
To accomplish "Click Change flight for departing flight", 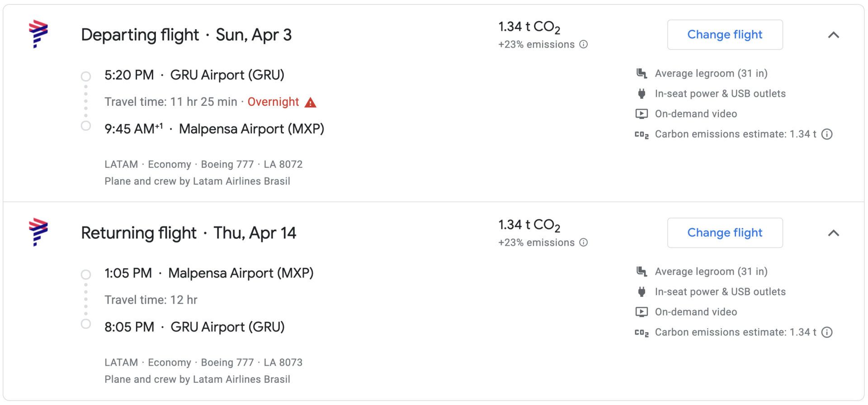I will click(725, 34).
